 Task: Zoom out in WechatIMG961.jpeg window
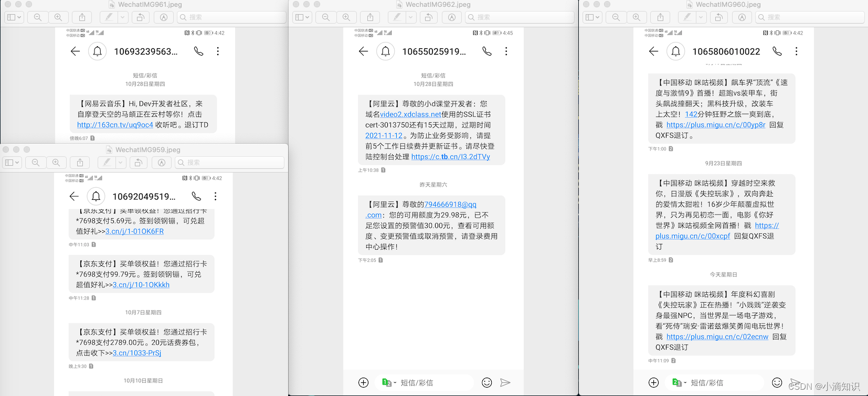click(x=38, y=17)
